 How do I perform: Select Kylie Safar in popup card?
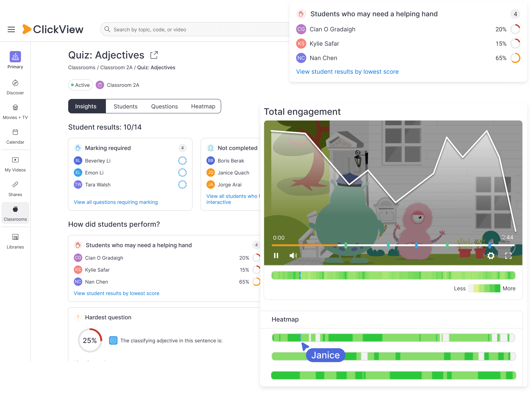408,43
